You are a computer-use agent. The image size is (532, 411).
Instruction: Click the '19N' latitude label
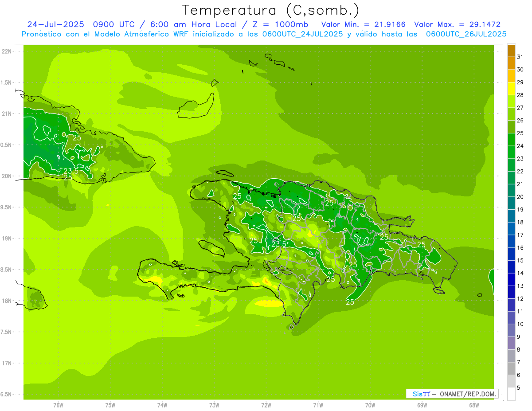coord(7,239)
